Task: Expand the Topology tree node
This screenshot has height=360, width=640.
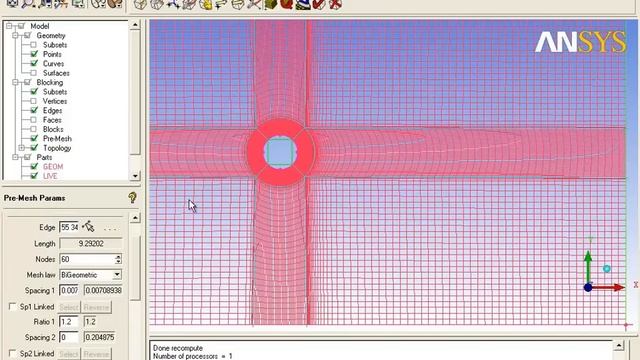Action: tap(22, 148)
